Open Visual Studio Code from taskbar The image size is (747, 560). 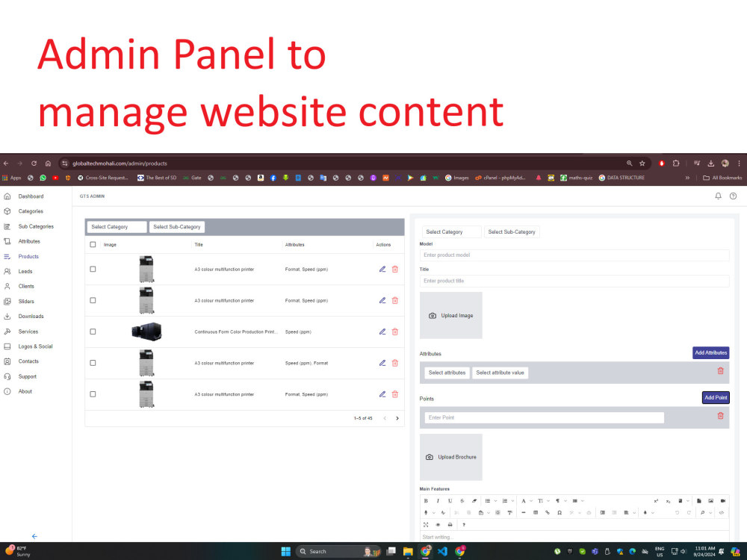coord(442,551)
